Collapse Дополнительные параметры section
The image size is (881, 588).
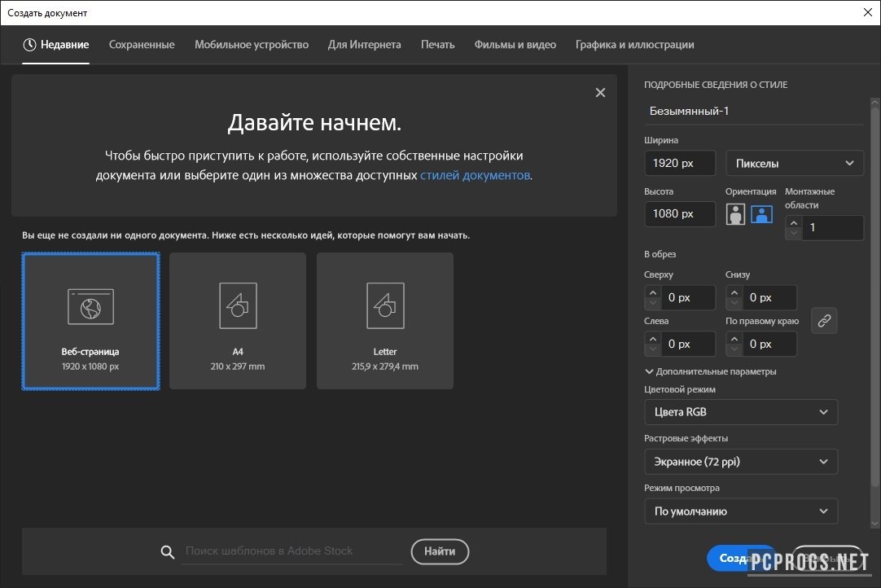click(710, 371)
